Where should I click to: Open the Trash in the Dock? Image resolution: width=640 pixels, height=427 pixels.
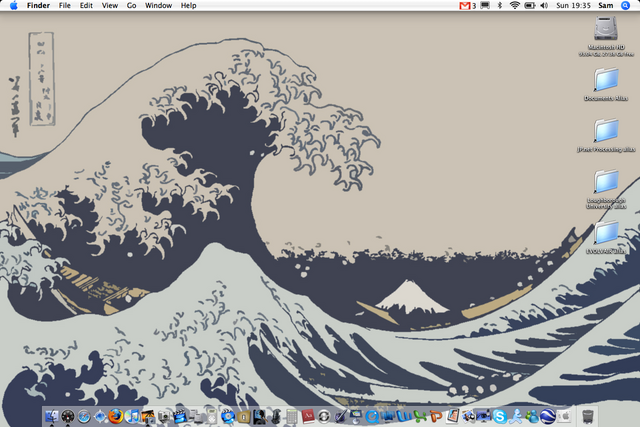click(588, 416)
